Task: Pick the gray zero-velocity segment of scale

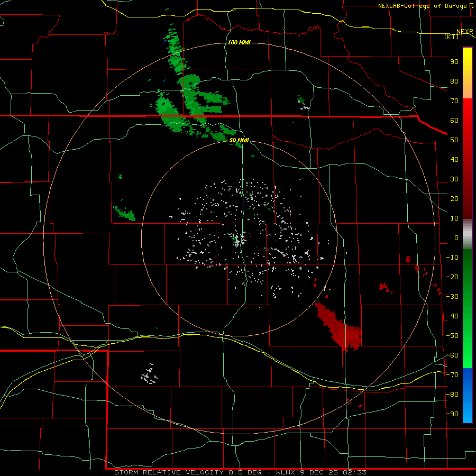Action: pos(467,234)
